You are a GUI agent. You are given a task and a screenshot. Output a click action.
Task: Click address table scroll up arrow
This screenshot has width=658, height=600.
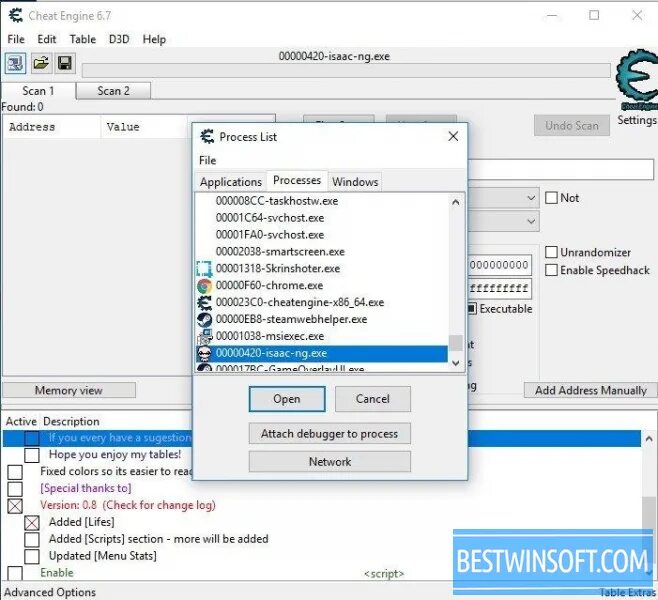[x=649, y=439]
